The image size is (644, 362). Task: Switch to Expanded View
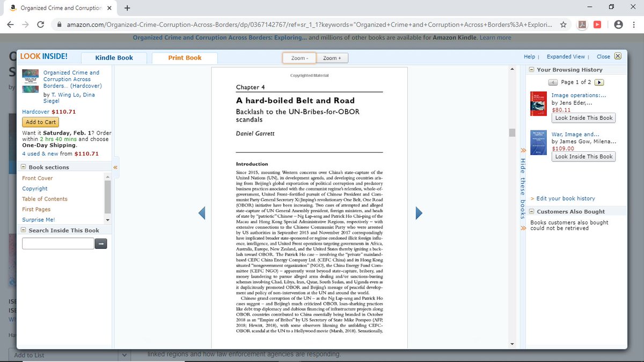[566, 56]
